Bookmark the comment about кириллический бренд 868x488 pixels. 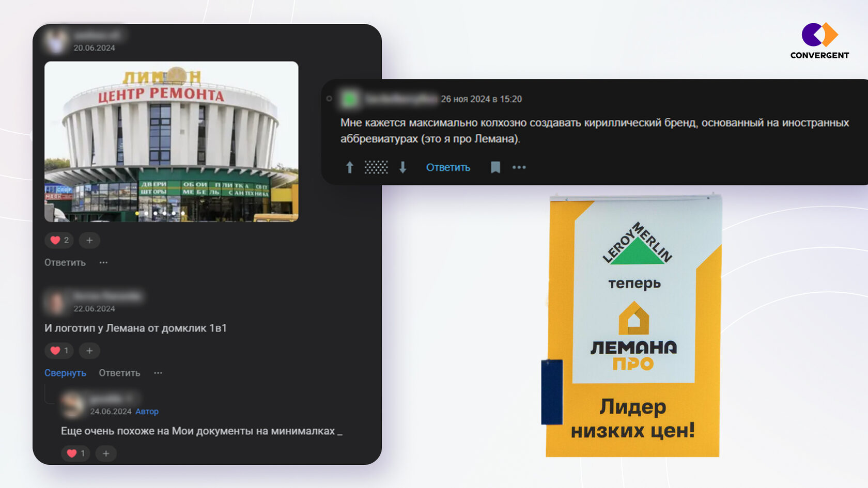495,167
